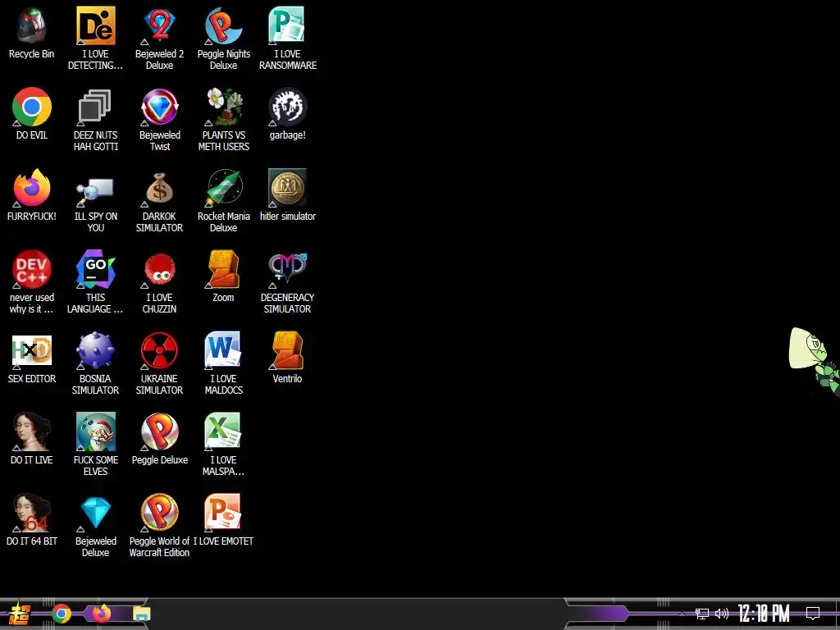The width and height of the screenshot is (840, 630).
Task: Click the red Chuzzle shortcut icon
Action: [x=159, y=269]
